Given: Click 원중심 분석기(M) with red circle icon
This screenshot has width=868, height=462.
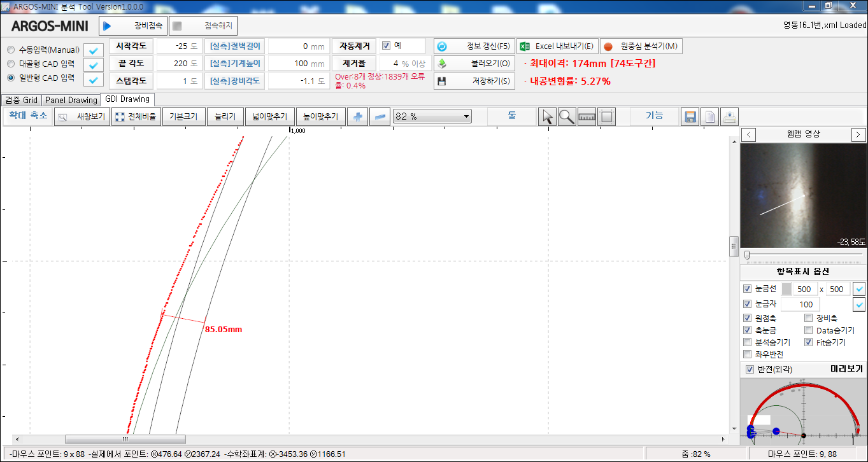Looking at the screenshot, I should (x=639, y=45).
